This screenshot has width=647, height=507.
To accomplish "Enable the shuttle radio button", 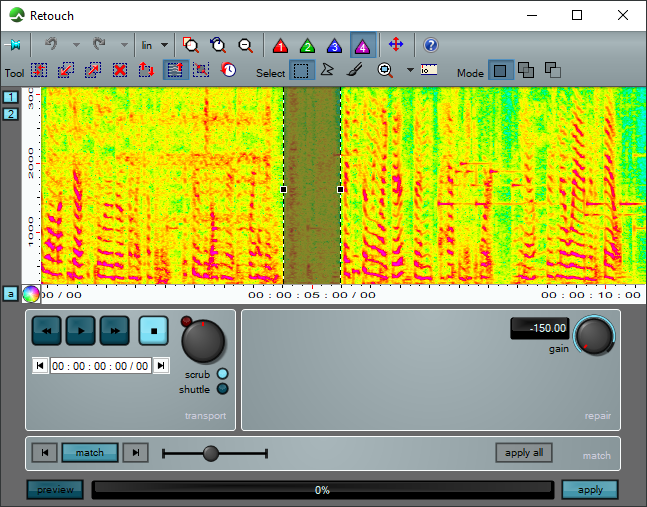I will pyautogui.click(x=222, y=389).
